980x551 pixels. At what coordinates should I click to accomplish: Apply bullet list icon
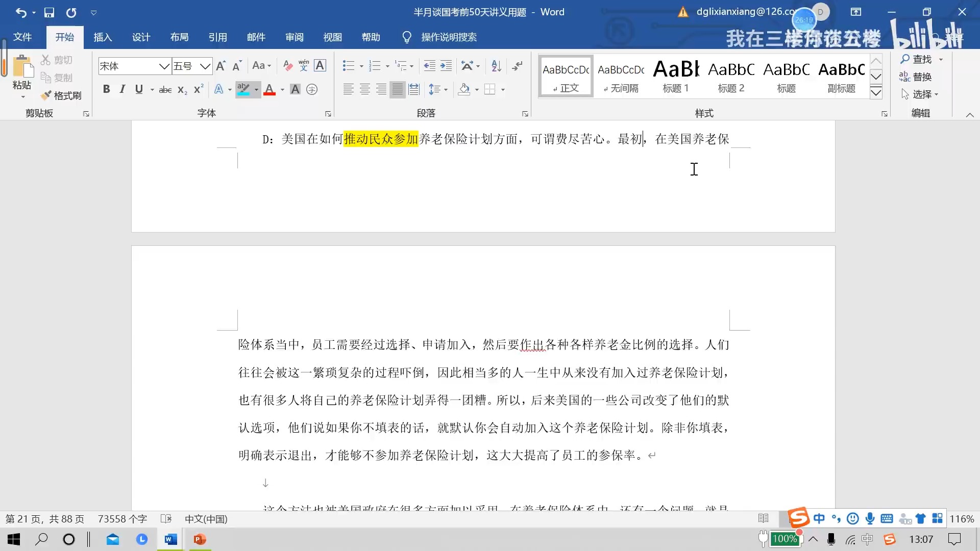click(349, 65)
